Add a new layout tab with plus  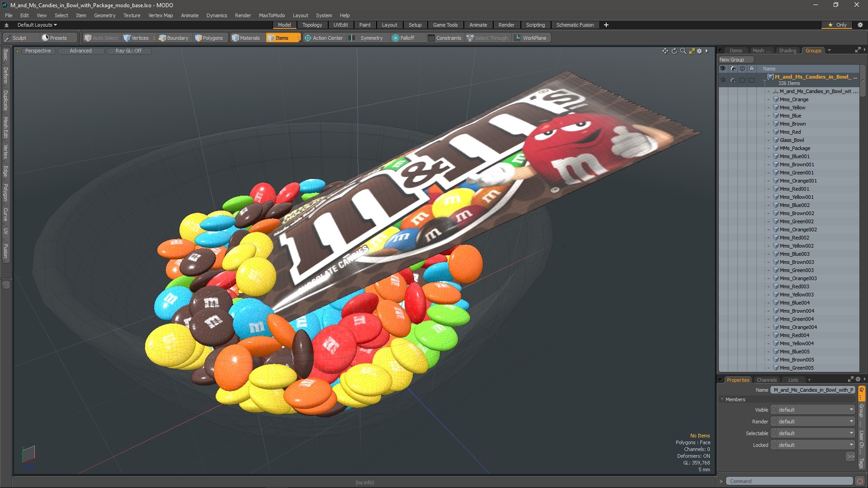(606, 25)
